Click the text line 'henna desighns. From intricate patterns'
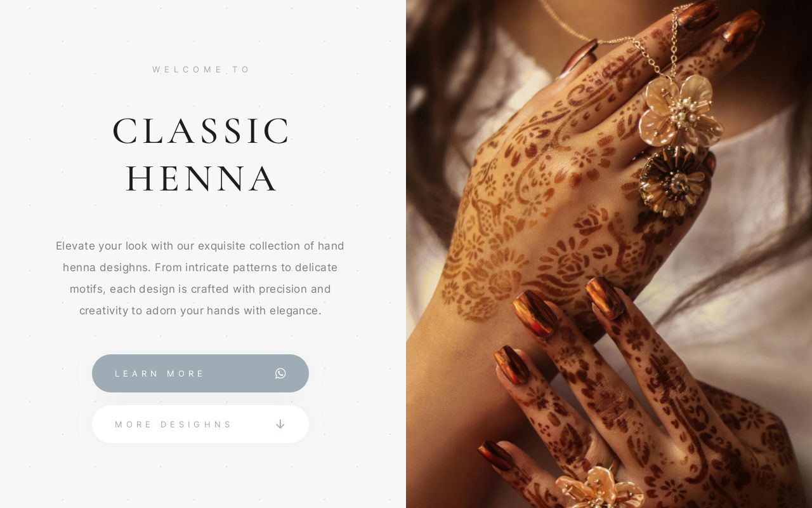This screenshot has height=508, width=812. pos(200,267)
